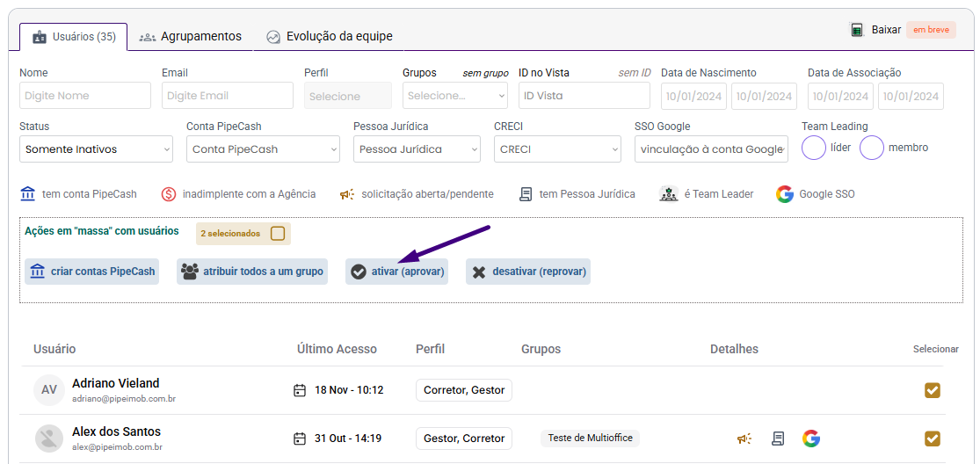Click Alex dos Santos Google icon
The width and height of the screenshot is (980, 464).
pos(811,439)
